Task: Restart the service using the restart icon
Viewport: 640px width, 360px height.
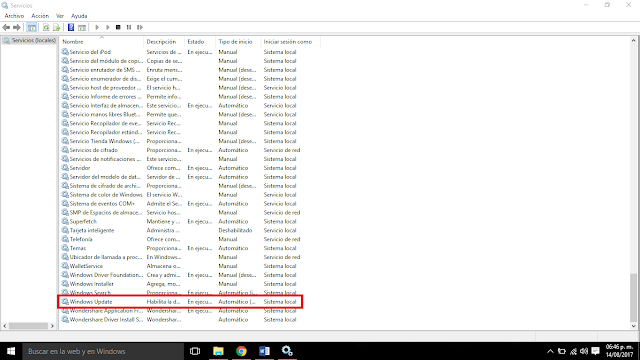Action: (140, 27)
